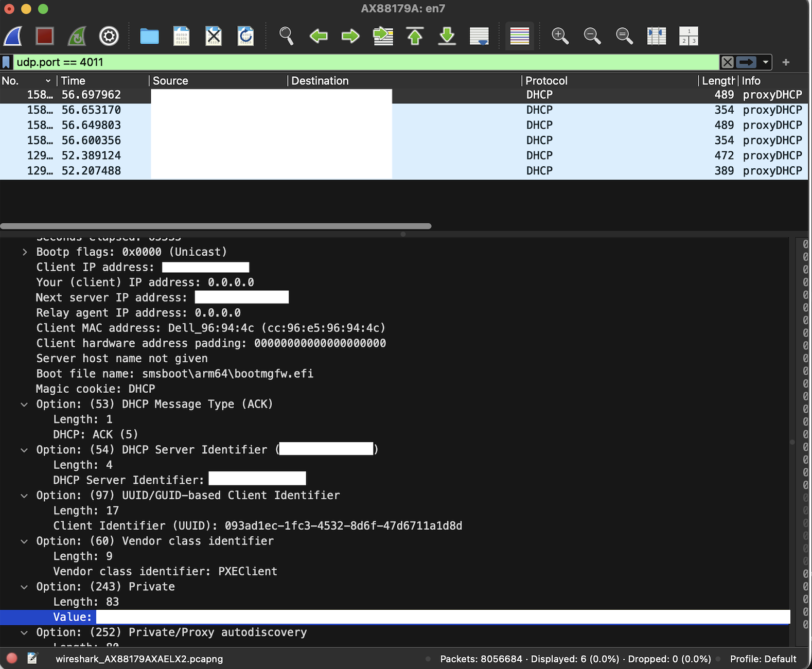
Task: Sort by the Time column header
Action: click(x=103, y=81)
